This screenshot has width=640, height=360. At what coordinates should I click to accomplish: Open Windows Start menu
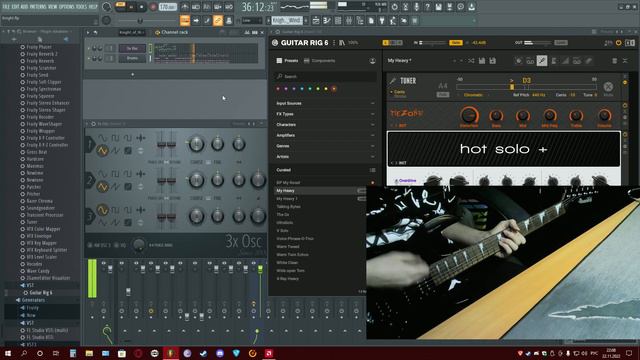click(x=8, y=353)
